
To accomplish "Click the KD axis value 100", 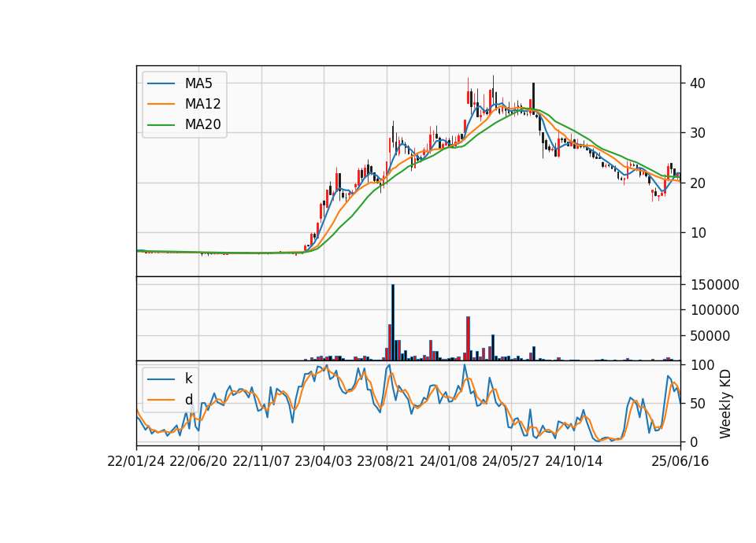I will click(702, 365).
